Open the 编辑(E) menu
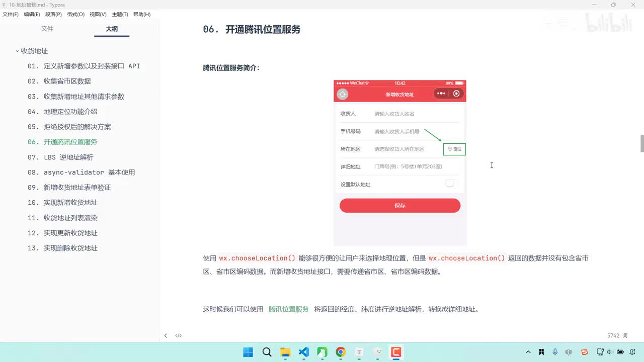The height and width of the screenshot is (362, 644). click(x=32, y=14)
